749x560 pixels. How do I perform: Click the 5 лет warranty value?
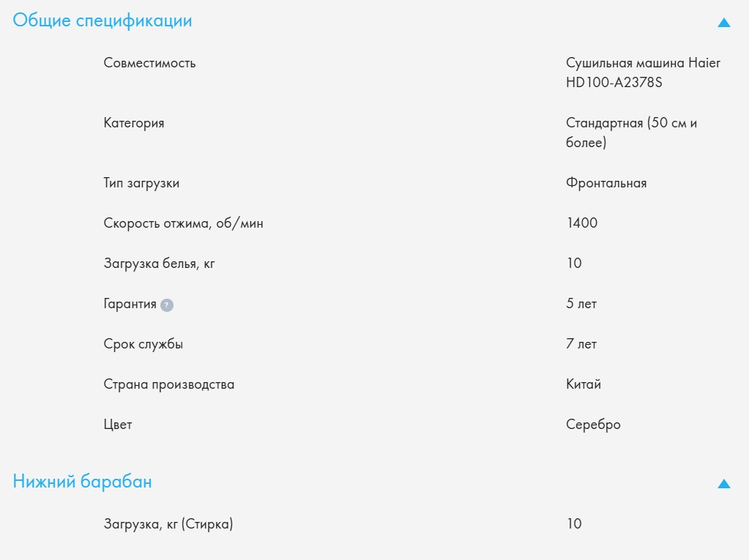(x=581, y=304)
